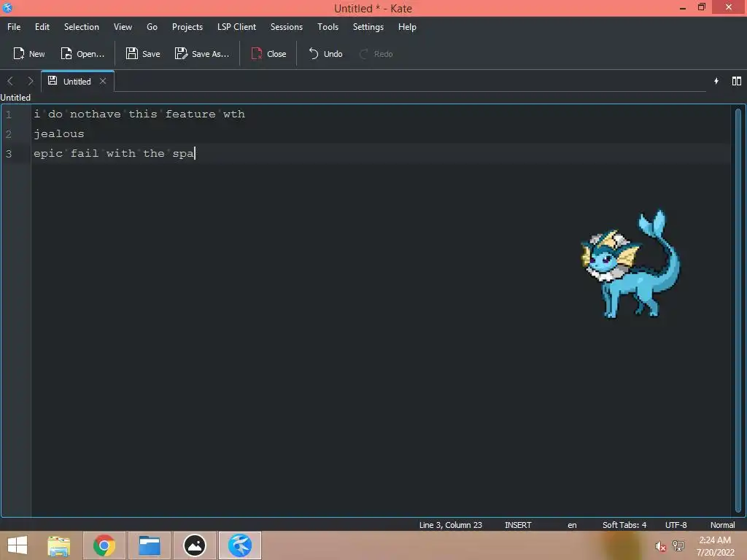747x560 pixels.
Task: Click Save As... in the toolbar
Action: 202,54
